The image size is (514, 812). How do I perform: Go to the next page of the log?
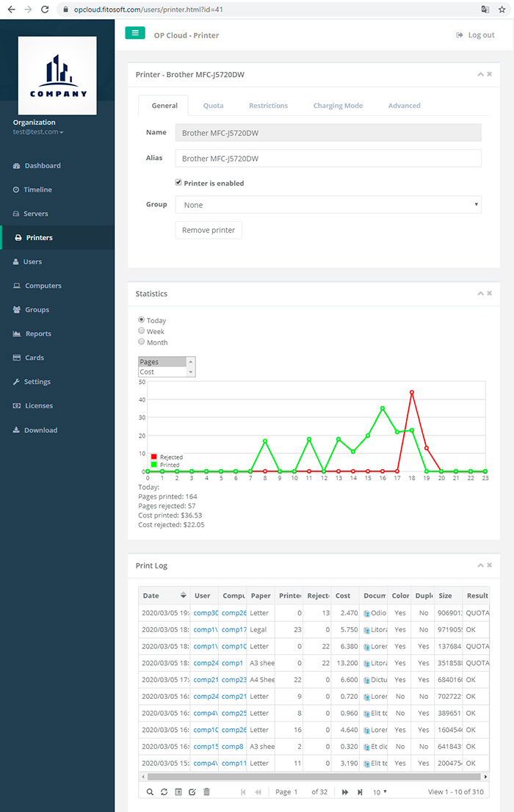point(345,791)
